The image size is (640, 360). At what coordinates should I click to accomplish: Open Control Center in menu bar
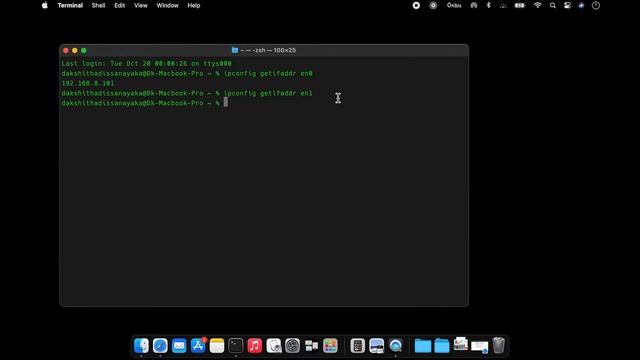(567, 5)
